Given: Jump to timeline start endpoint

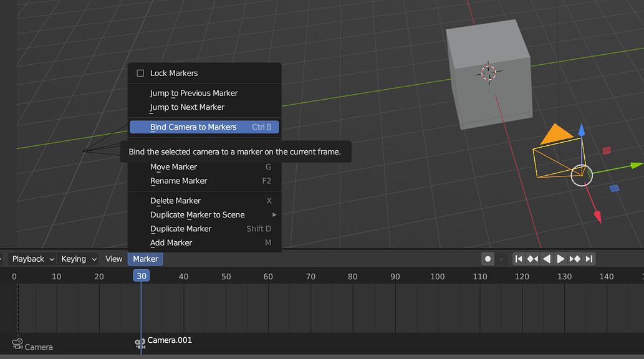Looking at the screenshot, I should coord(519,259).
